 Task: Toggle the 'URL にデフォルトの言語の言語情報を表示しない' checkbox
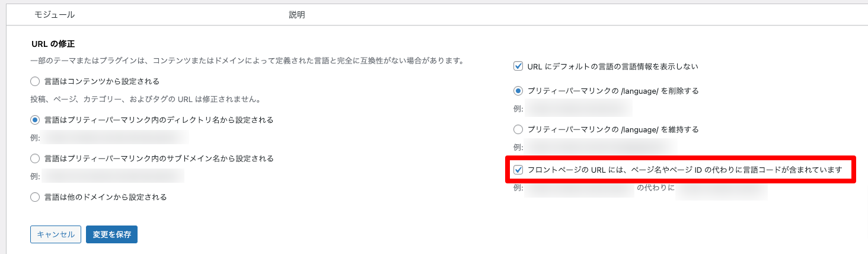(x=518, y=66)
